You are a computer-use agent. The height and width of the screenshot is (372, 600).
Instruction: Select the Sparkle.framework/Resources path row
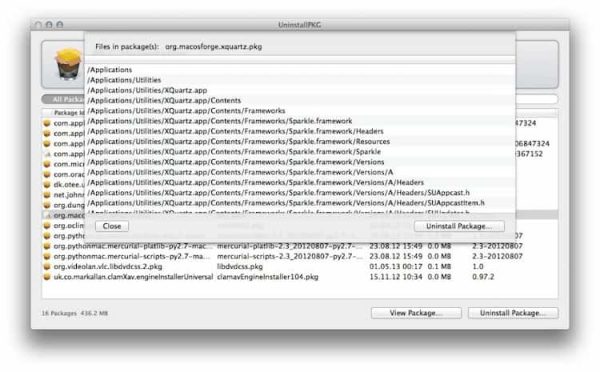pyautogui.click(x=300, y=142)
